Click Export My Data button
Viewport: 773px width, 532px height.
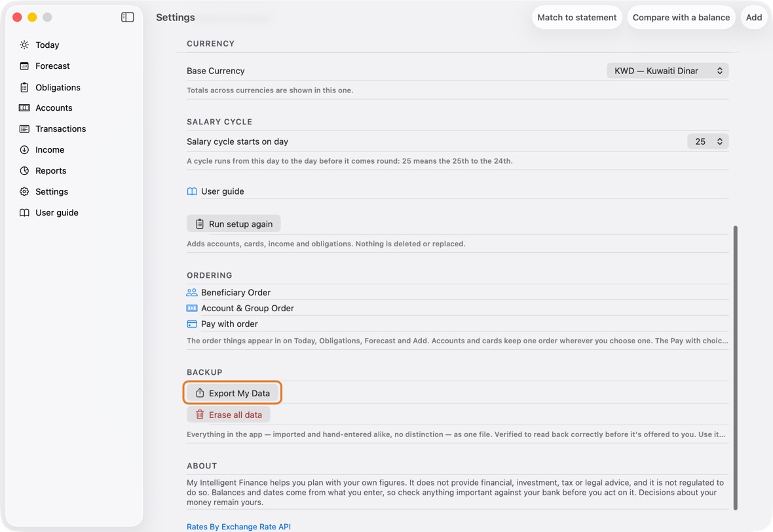coord(233,393)
